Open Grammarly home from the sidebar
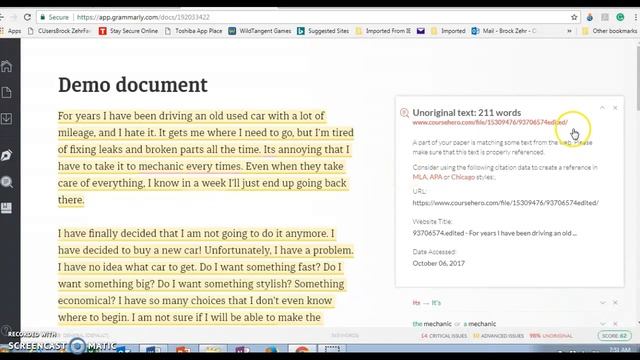Image resolution: width=640 pixels, height=360 pixels. click(x=7, y=66)
